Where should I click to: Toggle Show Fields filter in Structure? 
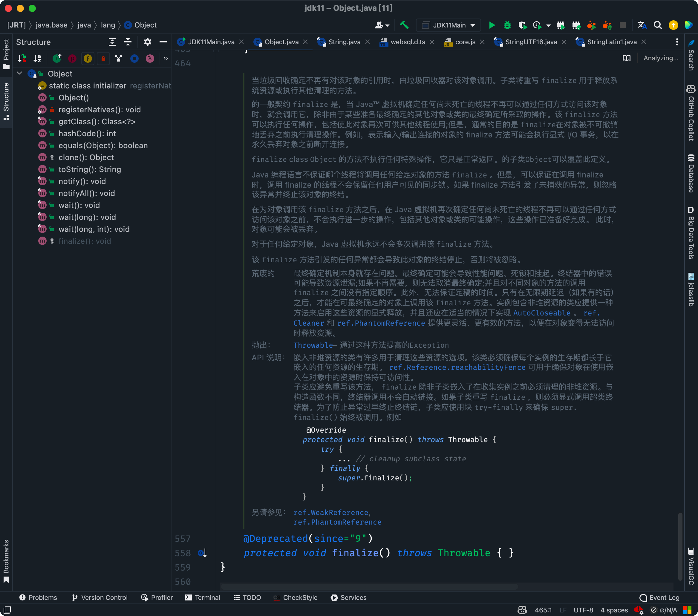[x=88, y=59]
